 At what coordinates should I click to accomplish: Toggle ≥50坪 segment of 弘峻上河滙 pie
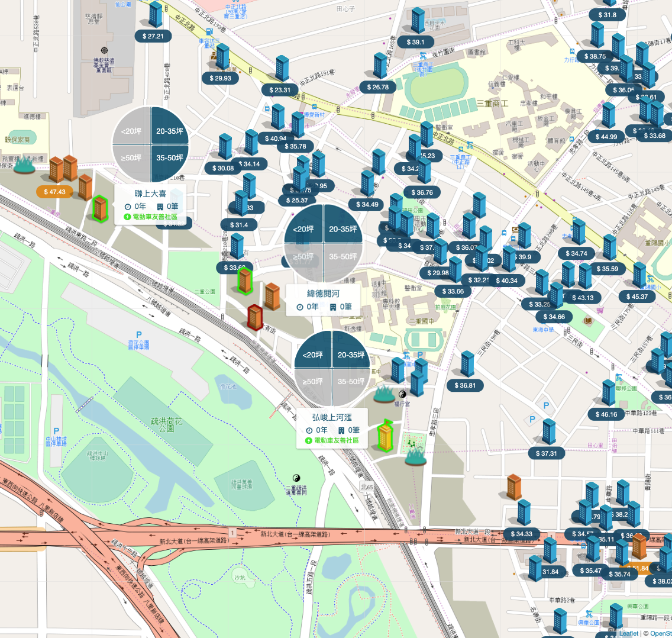click(312, 381)
